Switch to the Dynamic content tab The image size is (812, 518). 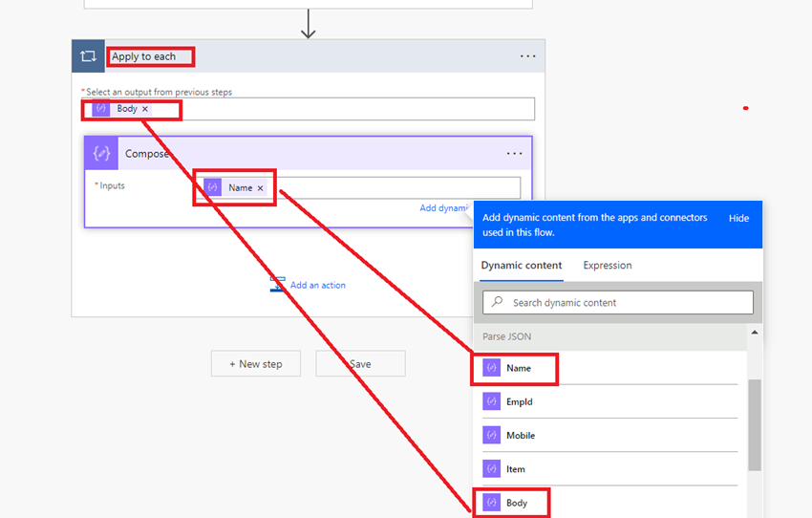pyautogui.click(x=522, y=266)
